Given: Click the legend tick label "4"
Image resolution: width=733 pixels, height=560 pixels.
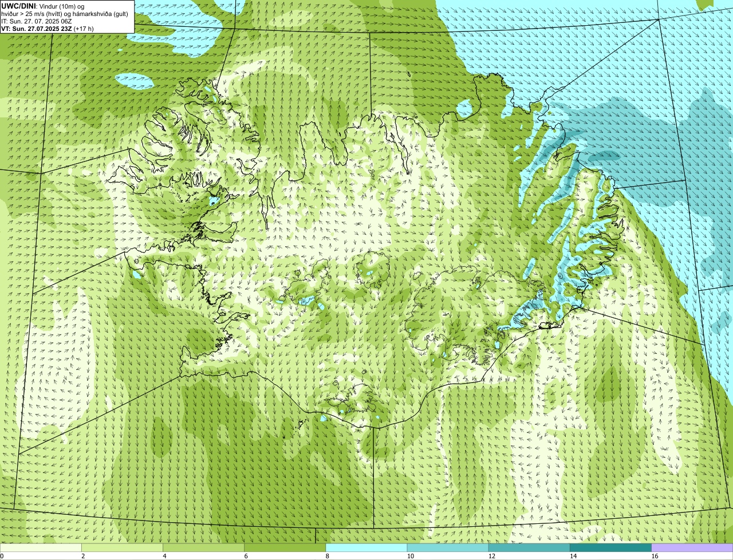Looking at the screenshot, I should pos(164,556).
